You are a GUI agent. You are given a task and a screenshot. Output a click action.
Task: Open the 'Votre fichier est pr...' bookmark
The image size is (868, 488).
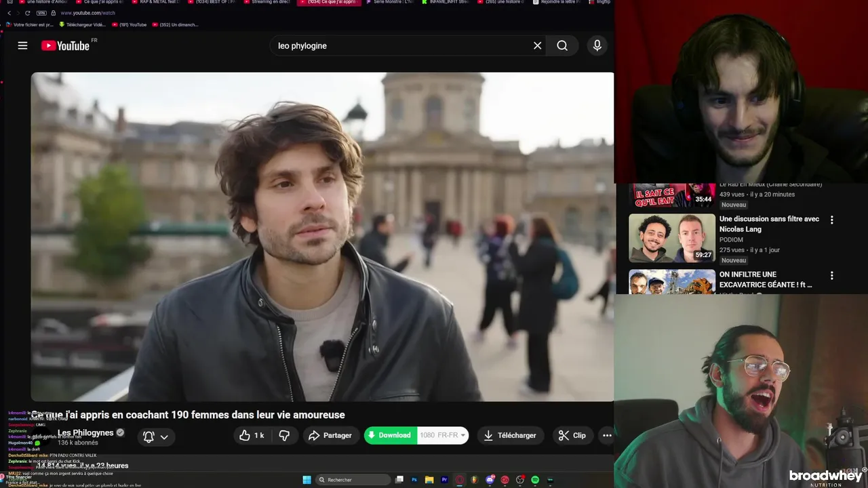click(x=30, y=24)
